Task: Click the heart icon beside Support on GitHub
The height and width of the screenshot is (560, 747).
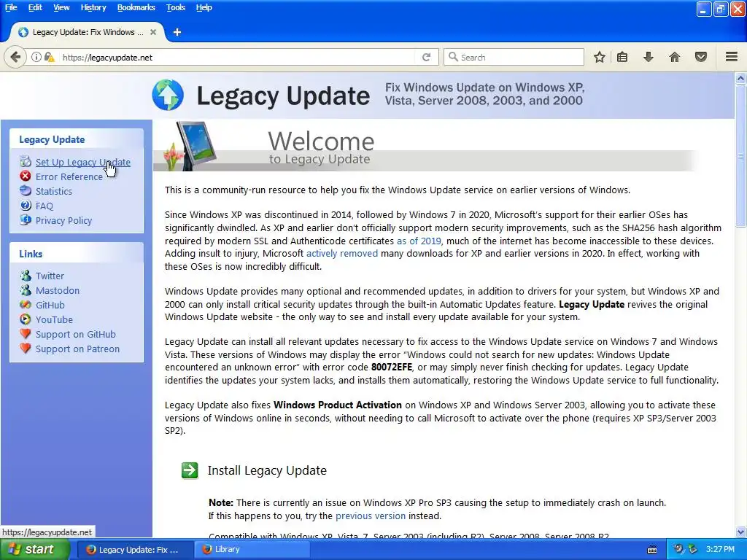Action: click(x=26, y=334)
